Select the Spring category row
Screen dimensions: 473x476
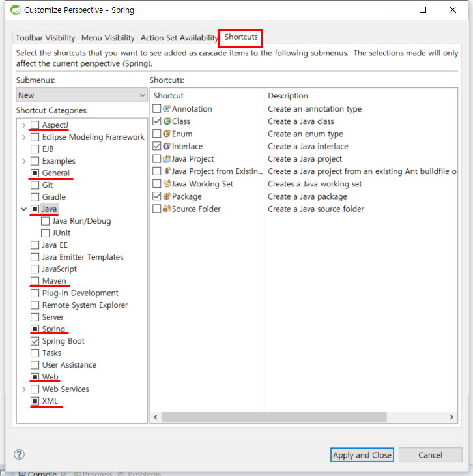pyautogui.click(x=53, y=329)
